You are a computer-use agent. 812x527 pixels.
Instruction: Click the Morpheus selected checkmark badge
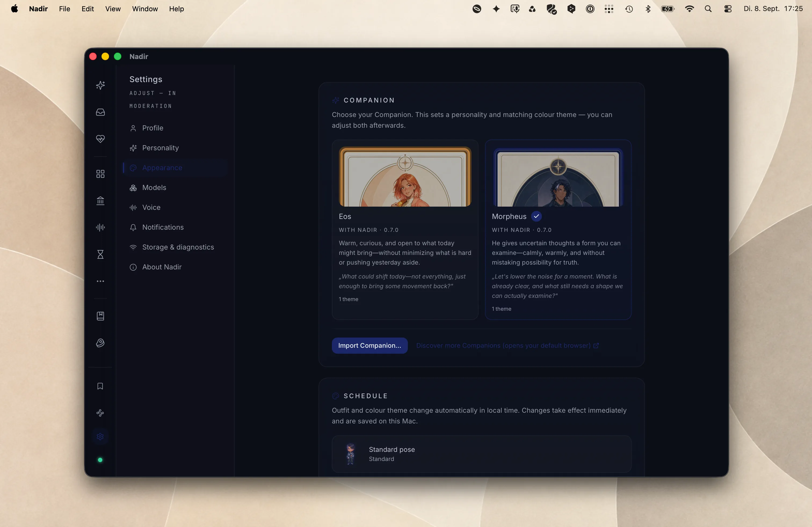pos(536,217)
